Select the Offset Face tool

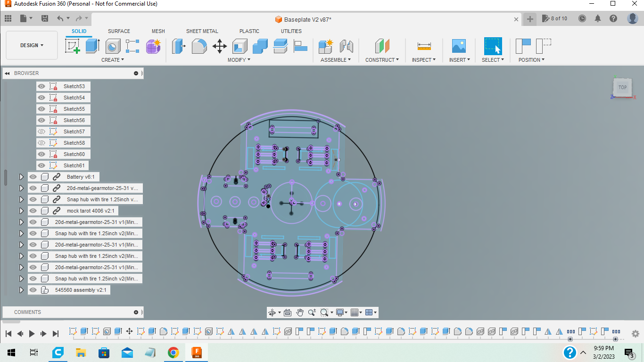coord(281,46)
